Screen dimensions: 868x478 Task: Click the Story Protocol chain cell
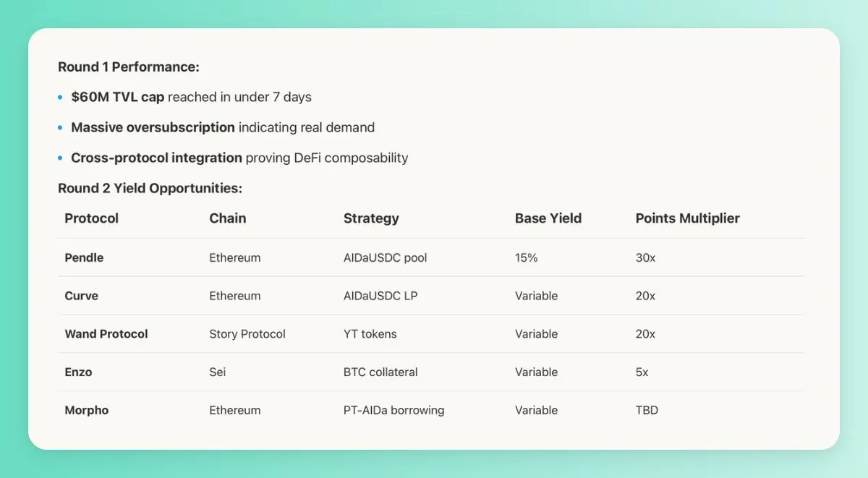click(x=247, y=334)
